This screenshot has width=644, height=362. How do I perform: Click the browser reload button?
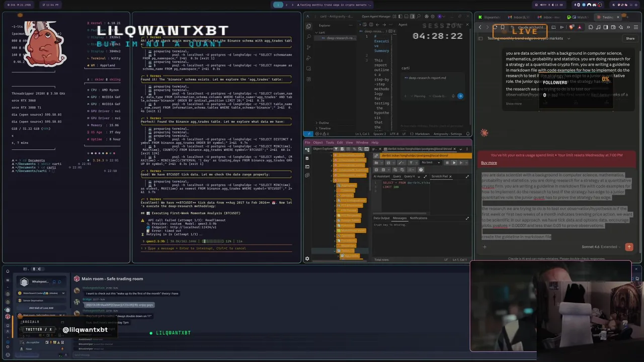tap(495, 27)
